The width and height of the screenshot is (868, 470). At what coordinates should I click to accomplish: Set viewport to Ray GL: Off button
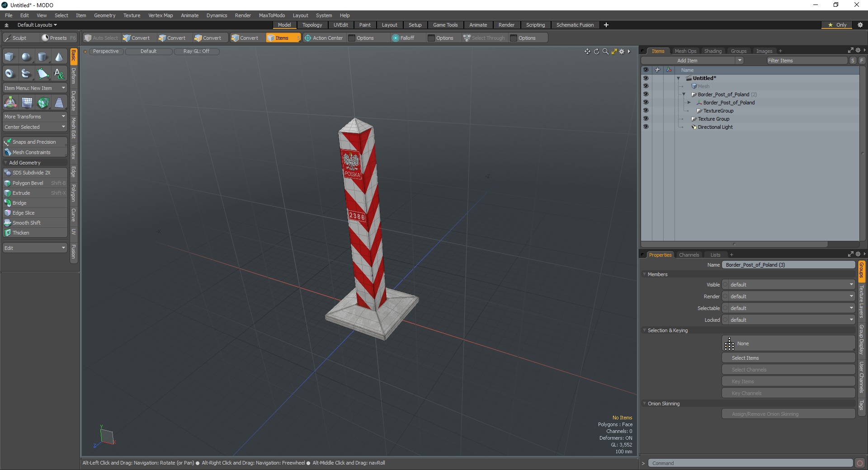coord(197,52)
